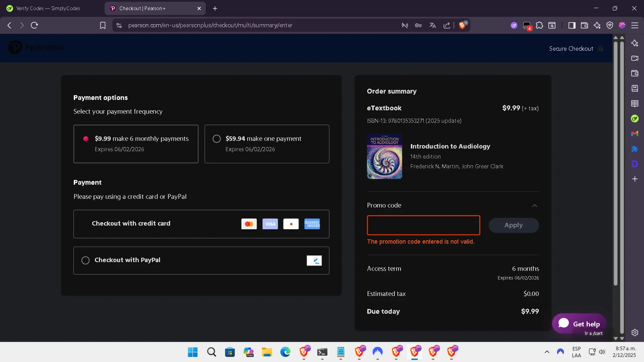Open the browser profile avatar
Image resolution: width=644 pixels, height=362 pixels.
622,25
